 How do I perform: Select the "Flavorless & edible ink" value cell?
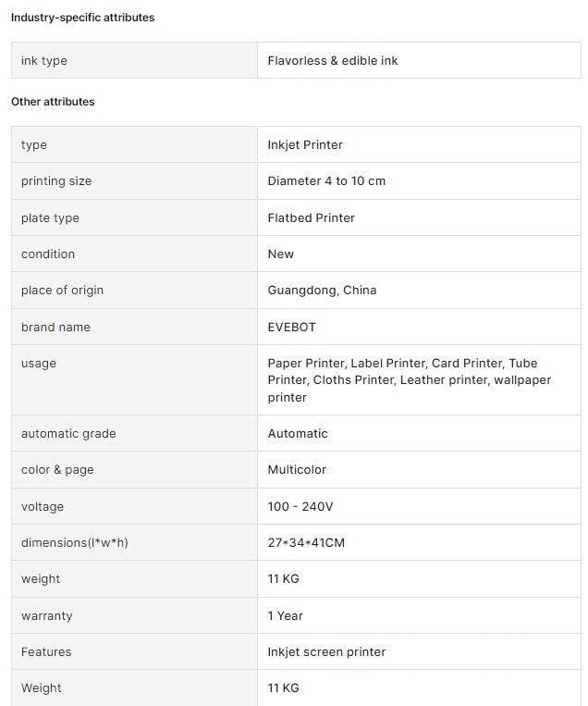click(x=333, y=61)
